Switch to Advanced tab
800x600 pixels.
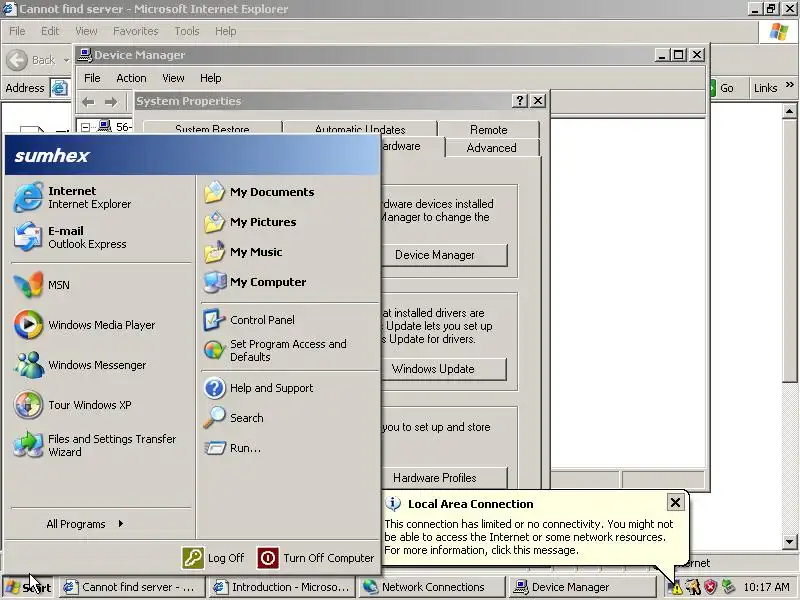tap(491, 148)
